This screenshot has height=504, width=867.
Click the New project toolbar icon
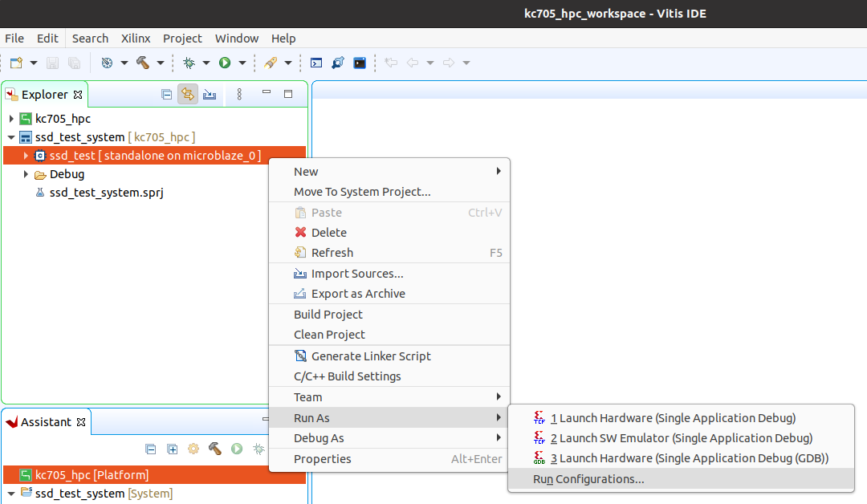pyautogui.click(x=17, y=63)
